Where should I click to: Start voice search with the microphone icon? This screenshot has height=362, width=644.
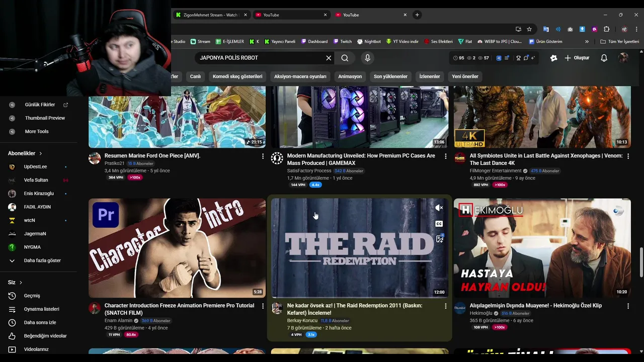tap(367, 58)
